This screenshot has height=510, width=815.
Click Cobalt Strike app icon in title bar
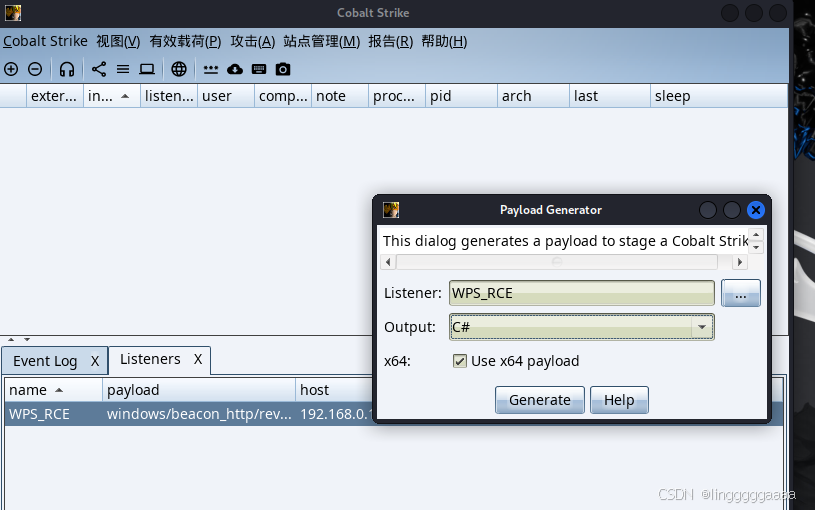pyautogui.click(x=13, y=12)
